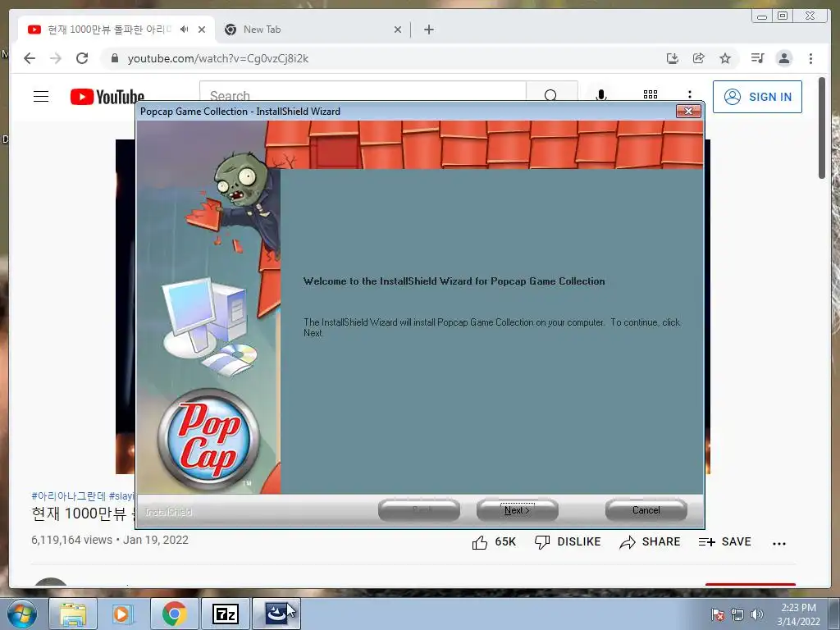Open YouTube apps grid icon
The width and height of the screenshot is (840, 630).
point(650,94)
